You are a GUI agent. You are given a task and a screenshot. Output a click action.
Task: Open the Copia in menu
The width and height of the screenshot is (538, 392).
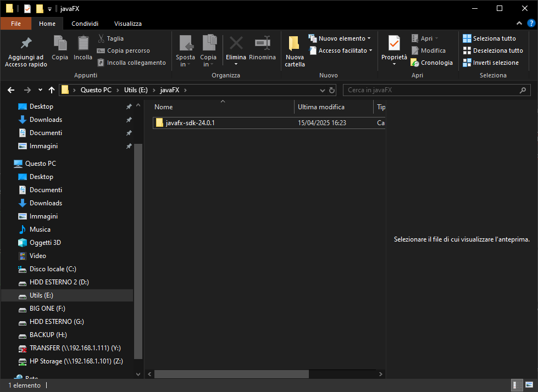pos(208,51)
